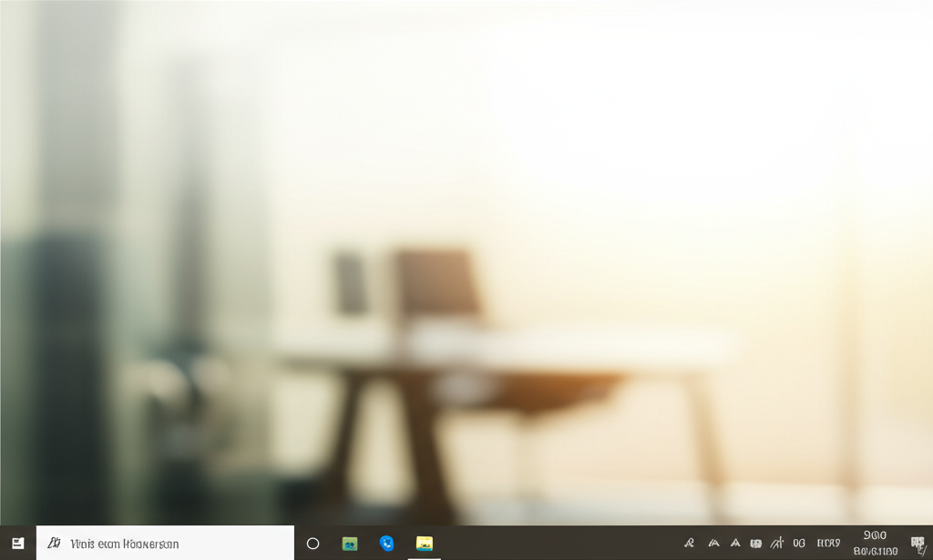Click the small square system tray icon
The image size is (933, 560).
(755, 544)
